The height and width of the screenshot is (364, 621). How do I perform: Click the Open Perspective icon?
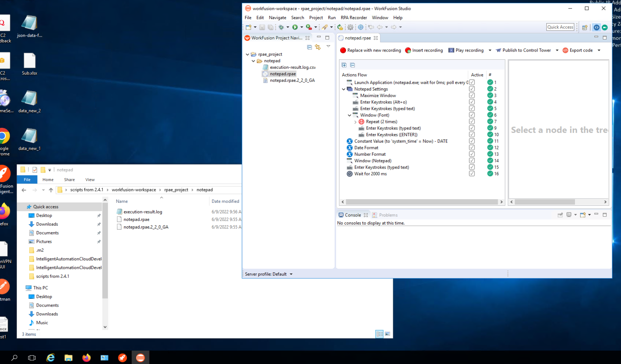[x=585, y=27]
